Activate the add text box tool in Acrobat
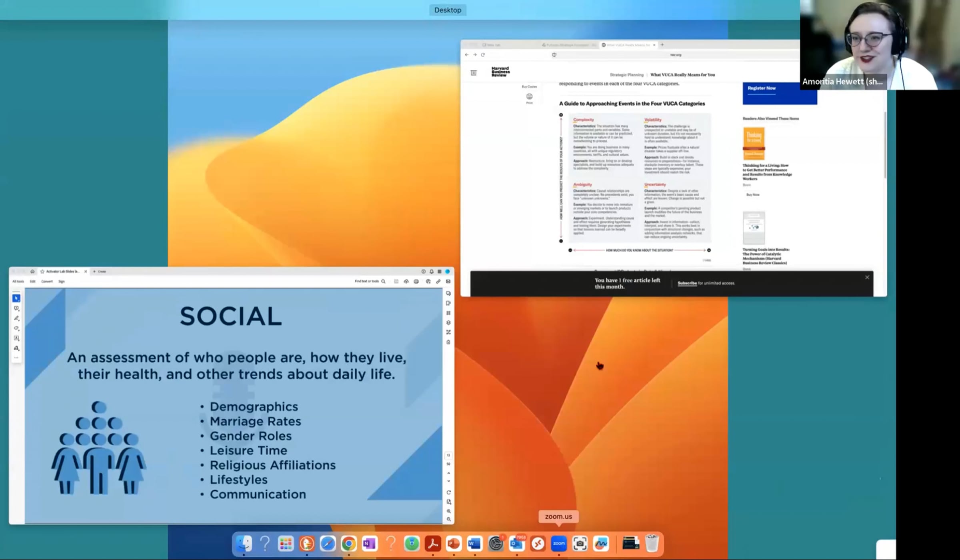 (x=16, y=338)
